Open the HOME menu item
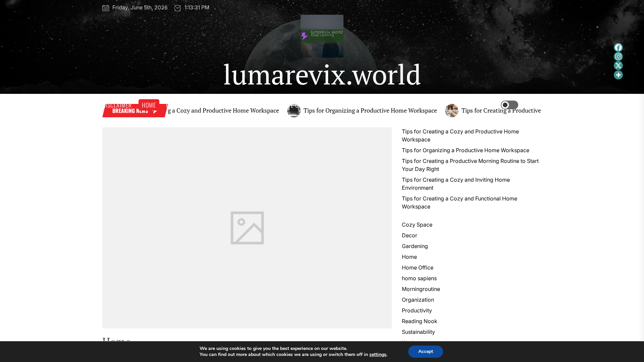644x362 pixels. click(x=149, y=105)
